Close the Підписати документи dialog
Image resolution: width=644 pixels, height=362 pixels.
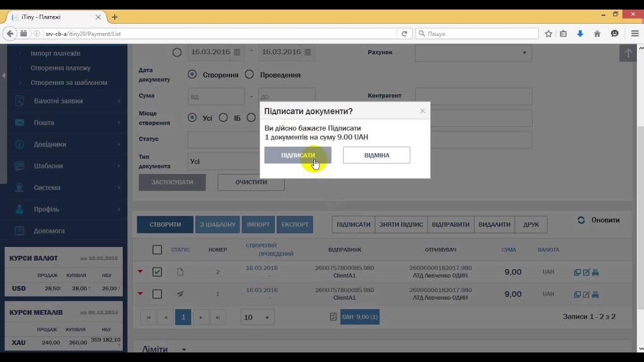[422, 111]
